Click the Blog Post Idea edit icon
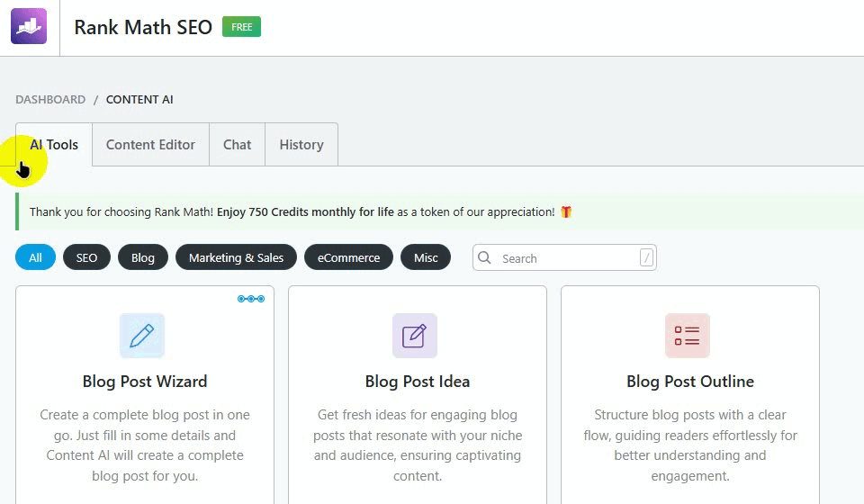The height and width of the screenshot is (504, 864). (414, 336)
